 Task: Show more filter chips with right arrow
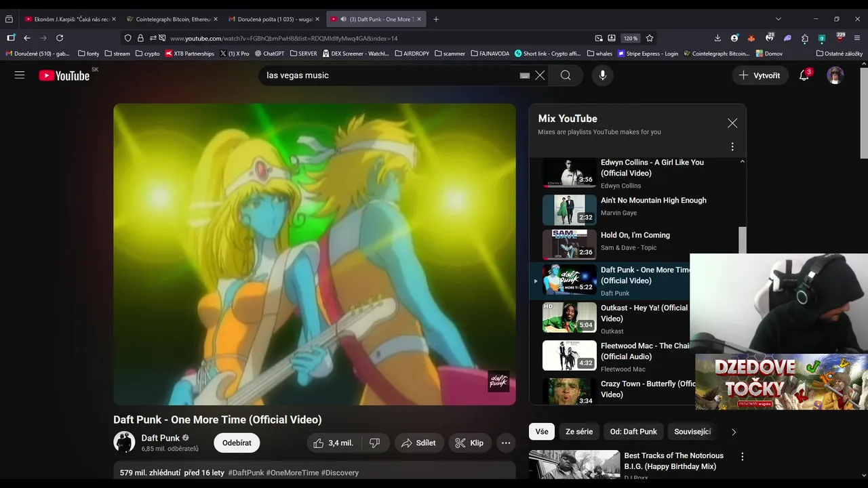(733, 432)
